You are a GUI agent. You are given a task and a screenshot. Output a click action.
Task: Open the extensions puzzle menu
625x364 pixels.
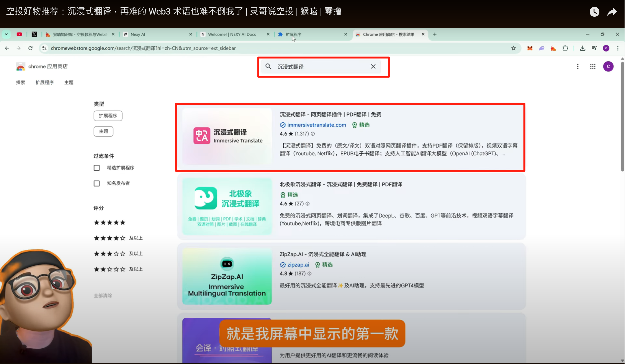coord(565,48)
